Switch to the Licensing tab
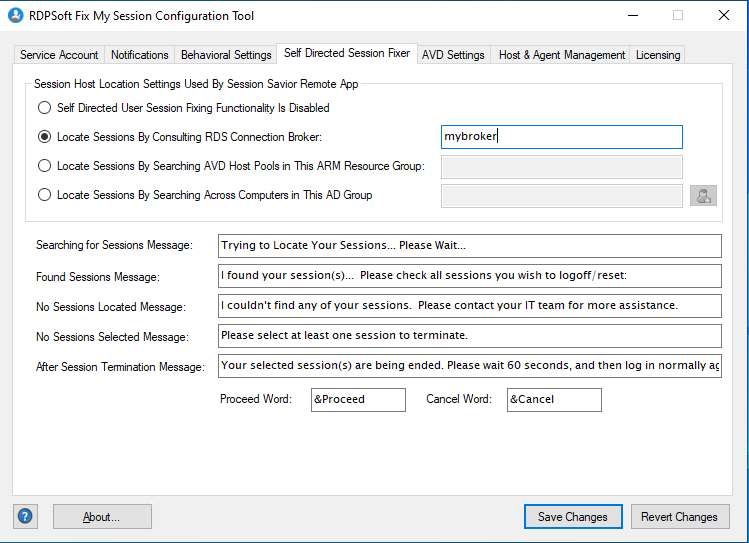749x543 pixels. tap(658, 55)
